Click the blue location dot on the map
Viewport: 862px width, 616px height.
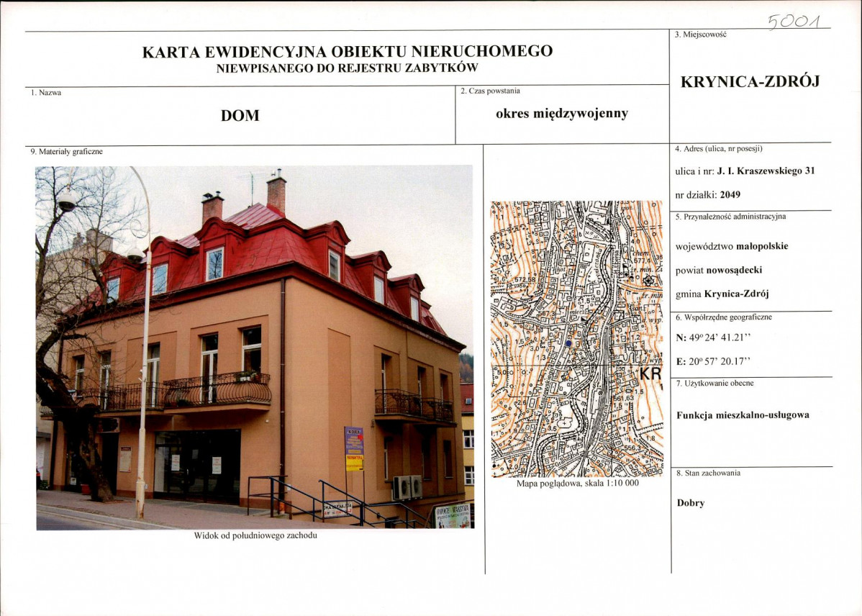click(x=568, y=343)
